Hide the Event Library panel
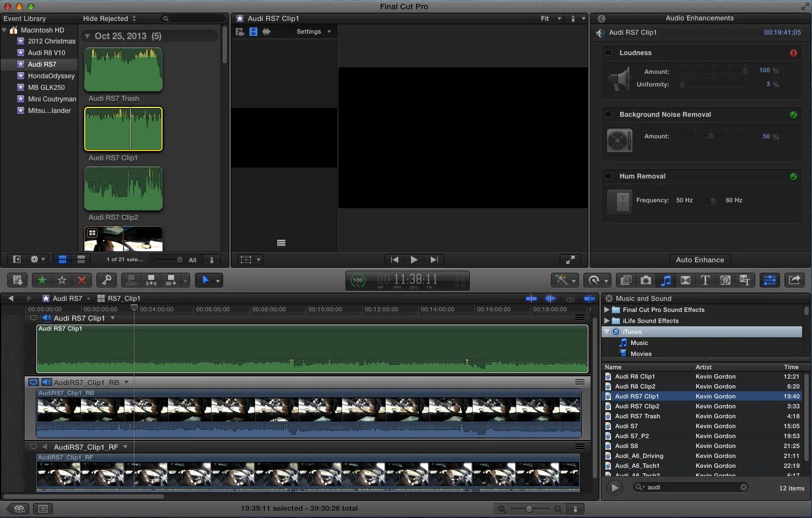Image resolution: width=812 pixels, height=518 pixels. (x=17, y=259)
